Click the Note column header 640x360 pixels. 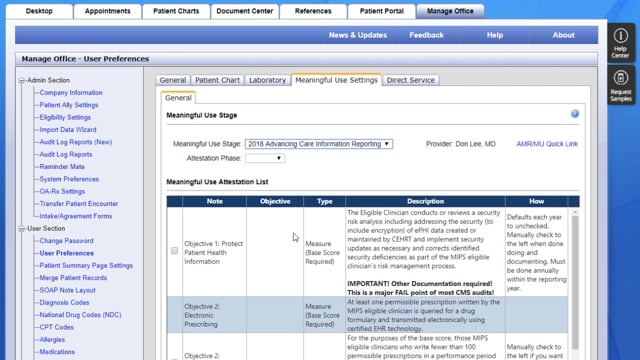(215, 201)
